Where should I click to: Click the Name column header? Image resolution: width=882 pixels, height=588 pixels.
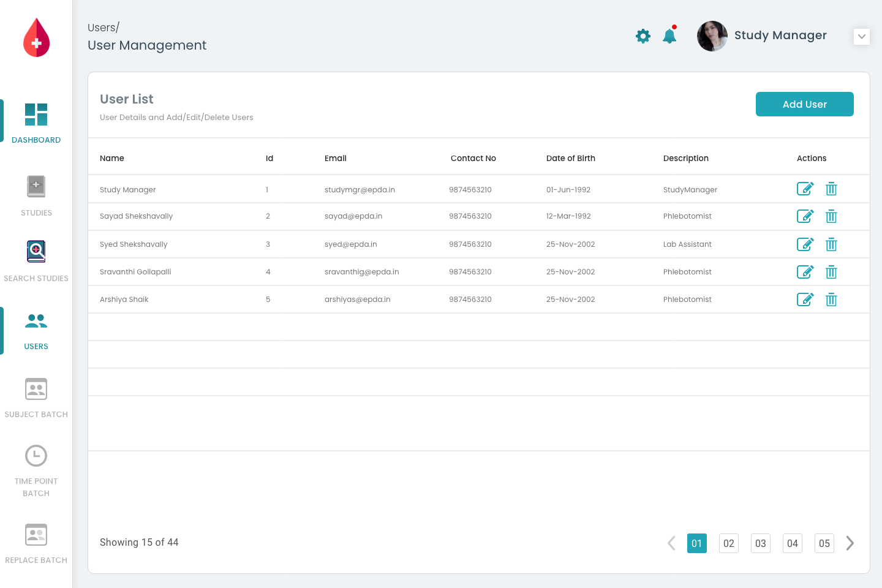click(112, 158)
